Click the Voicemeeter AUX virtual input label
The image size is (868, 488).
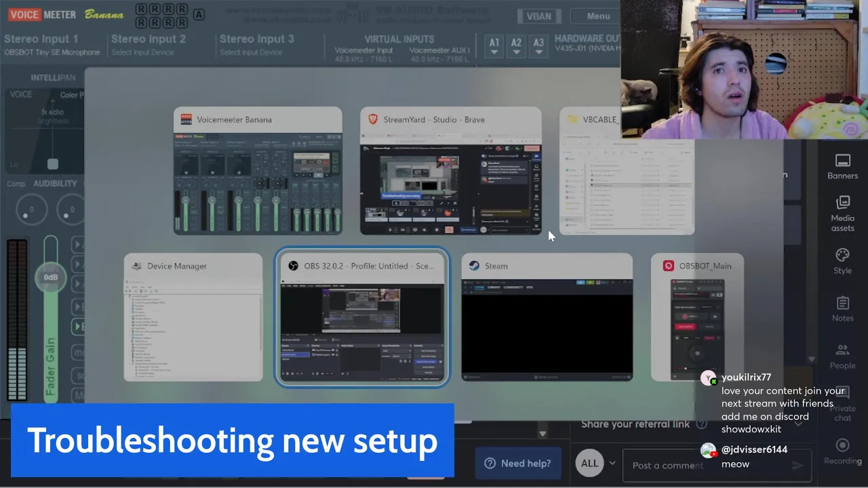(x=439, y=51)
